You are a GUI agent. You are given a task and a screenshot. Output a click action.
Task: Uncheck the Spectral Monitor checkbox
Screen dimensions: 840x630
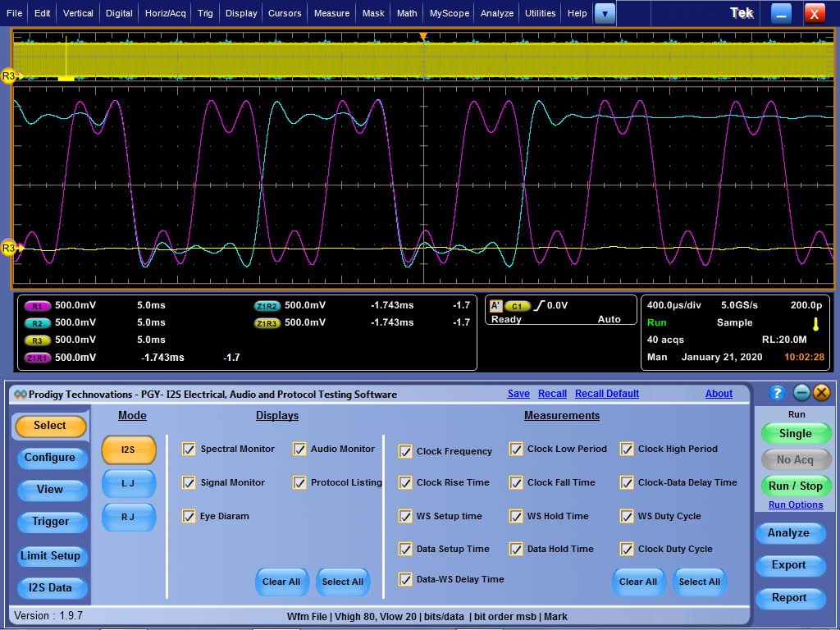pos(189,449)
